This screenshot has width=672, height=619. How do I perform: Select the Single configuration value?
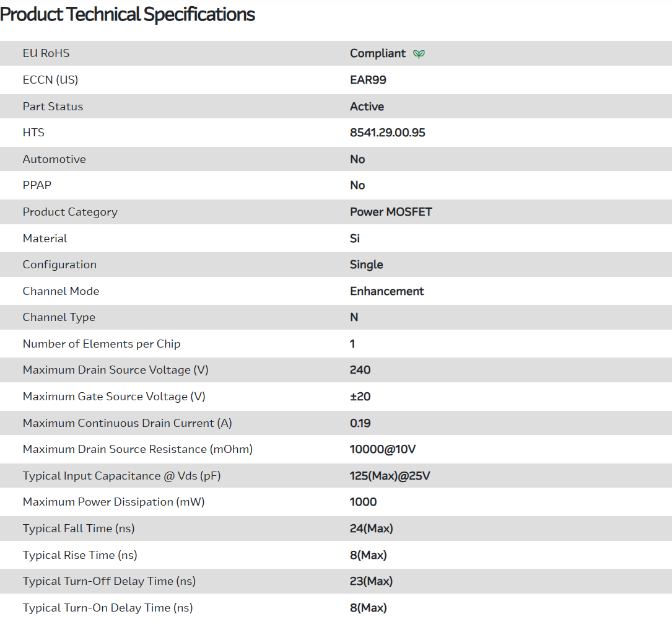[x=366, y=265]
